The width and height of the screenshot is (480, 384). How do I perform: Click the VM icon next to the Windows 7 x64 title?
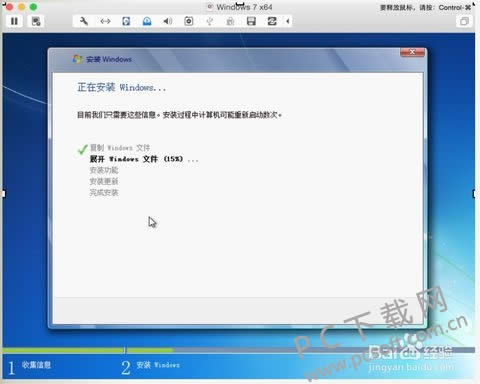point(210,7)
